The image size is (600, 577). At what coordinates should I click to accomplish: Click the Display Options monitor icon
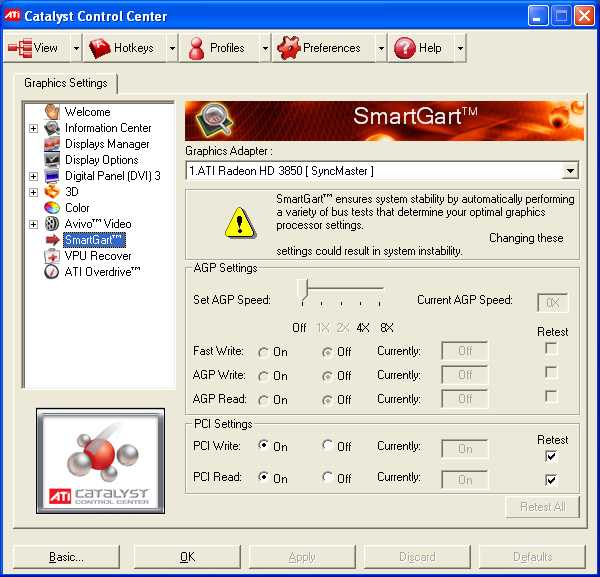pos(52,160)
